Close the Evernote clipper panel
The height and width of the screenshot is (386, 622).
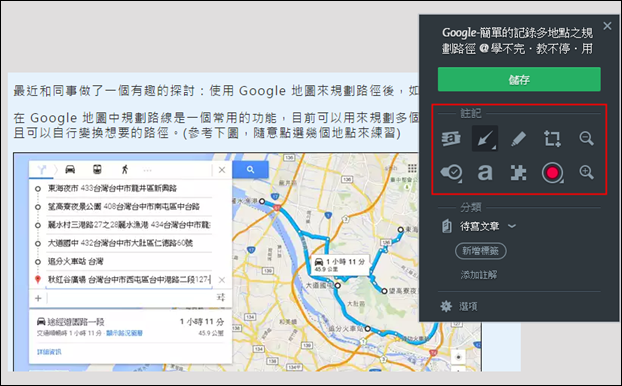pos(607,26)
